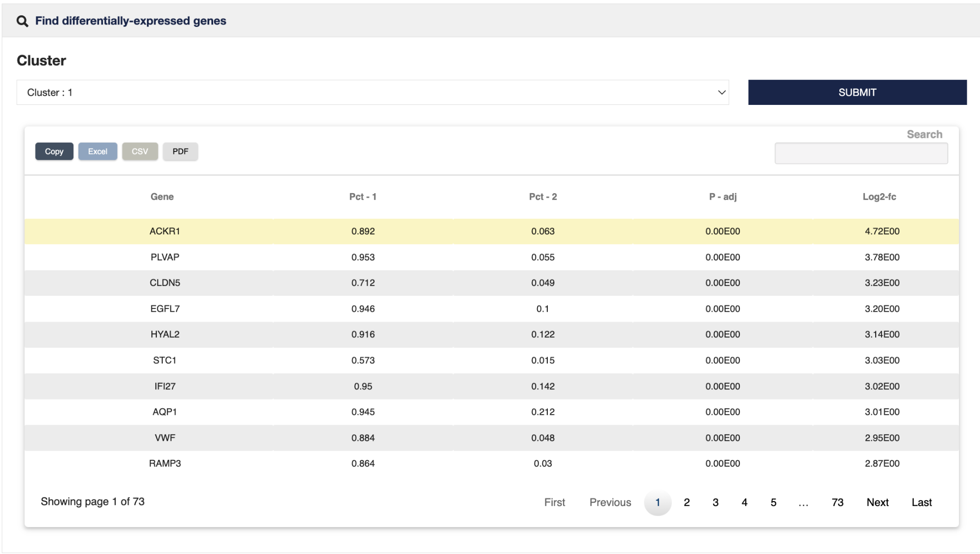Screen dimensions: 980x554
Task: Sort by Log2-fc column header
Action: point(879,197)
